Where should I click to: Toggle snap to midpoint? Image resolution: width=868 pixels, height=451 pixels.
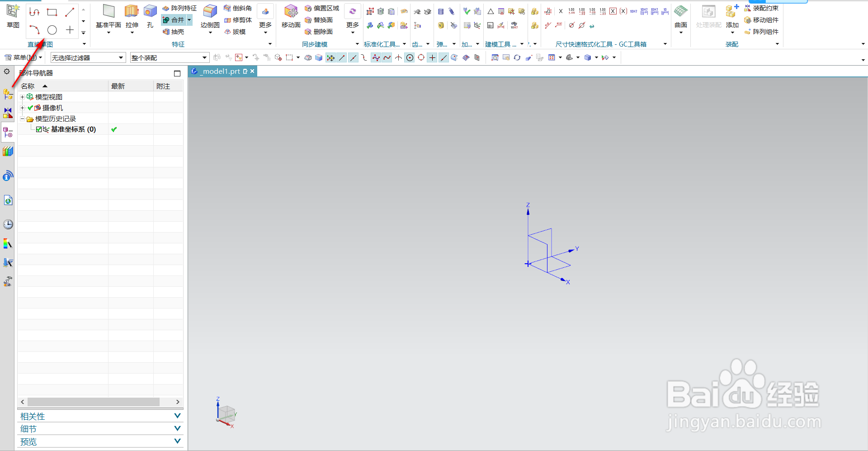coord(354,57)
